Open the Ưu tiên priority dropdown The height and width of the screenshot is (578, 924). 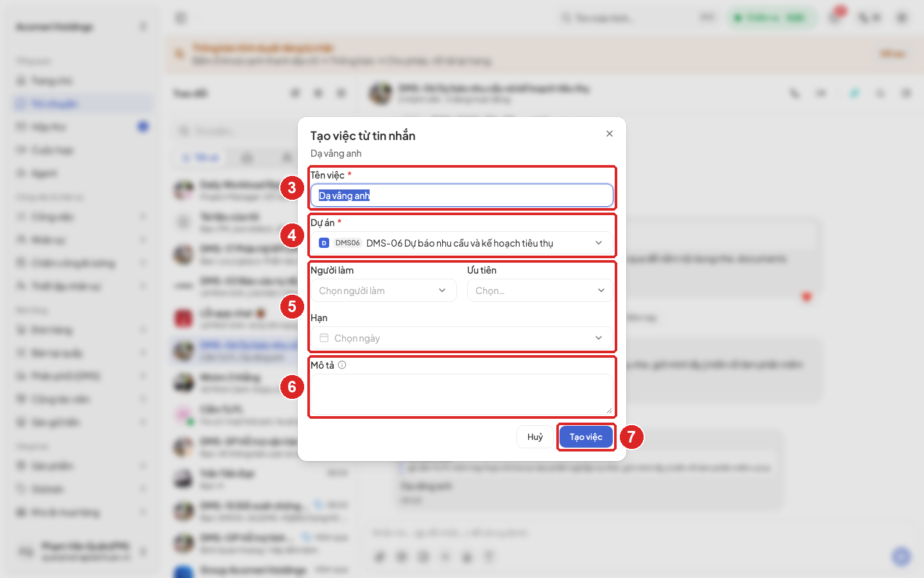(540, 290)
